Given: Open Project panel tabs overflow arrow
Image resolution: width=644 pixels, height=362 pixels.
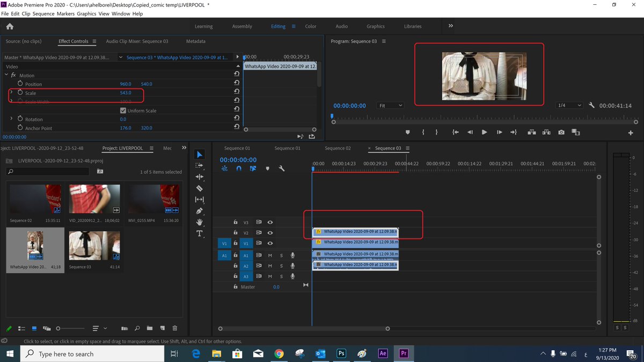Looking at the screenshot, I should pyautogui.click(x=184, y=148).
